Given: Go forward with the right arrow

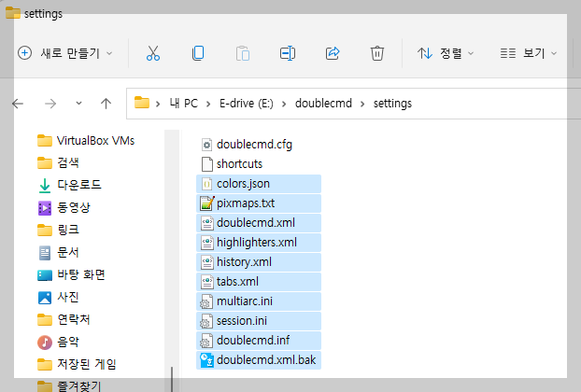Looking at the screenshot, I should (x=50, y=104).
